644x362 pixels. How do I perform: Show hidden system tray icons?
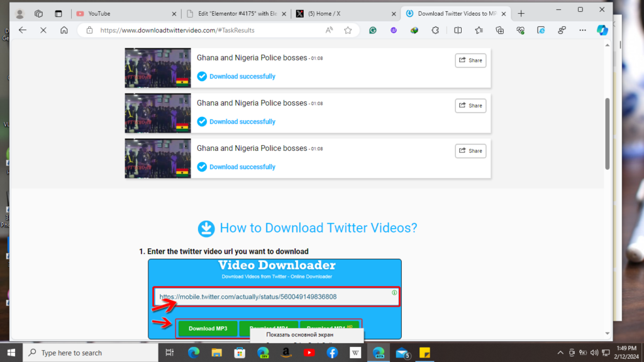pos(555,353)
